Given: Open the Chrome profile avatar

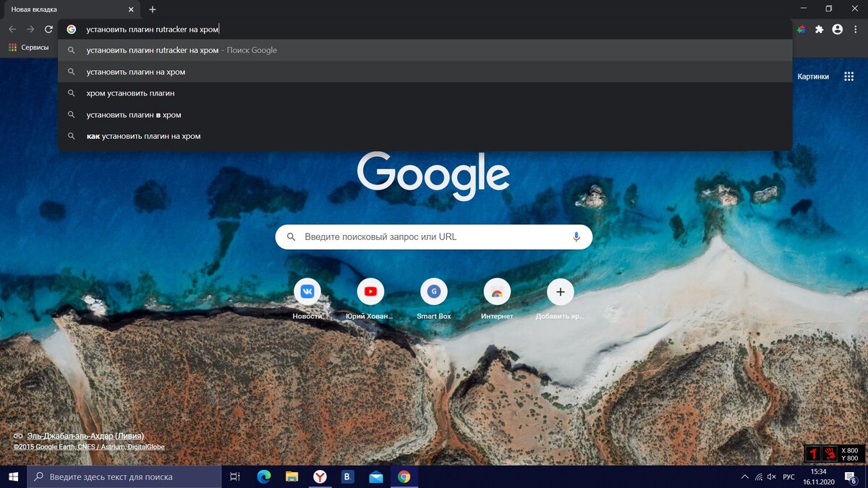Looking at the screenshot, I should (x=838, y=30).
